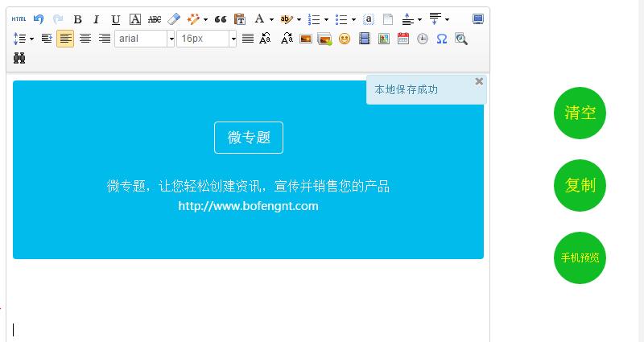The width and height of the screenshot is (644, 342).
Task: Toggle justify alignment
Action: 248,39
